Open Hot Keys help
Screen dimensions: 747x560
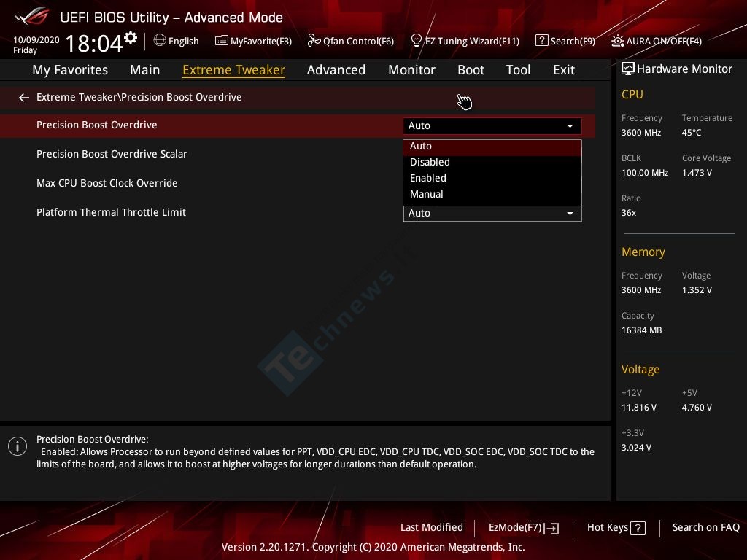616,528
